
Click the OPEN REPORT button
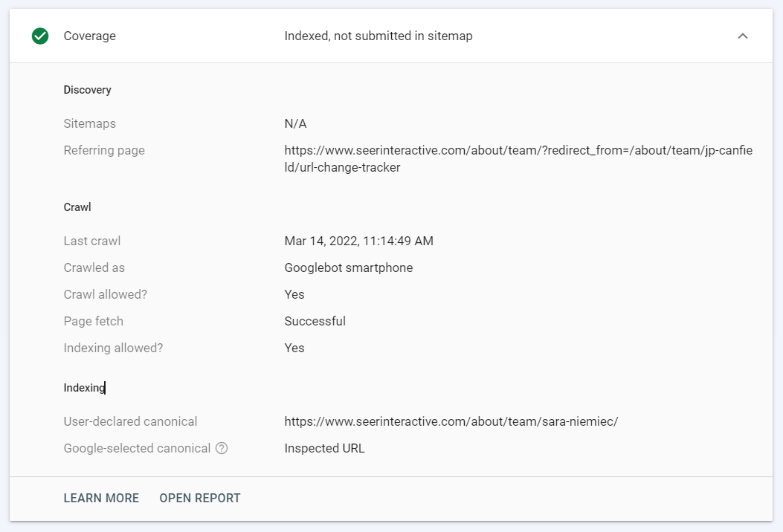pyautogui.click(x=200, y=498)
